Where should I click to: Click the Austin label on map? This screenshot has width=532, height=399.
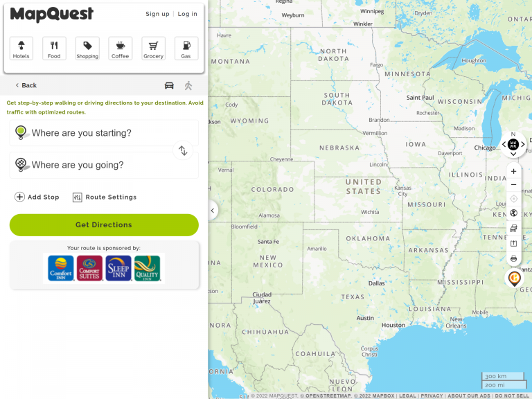point(365,318)
